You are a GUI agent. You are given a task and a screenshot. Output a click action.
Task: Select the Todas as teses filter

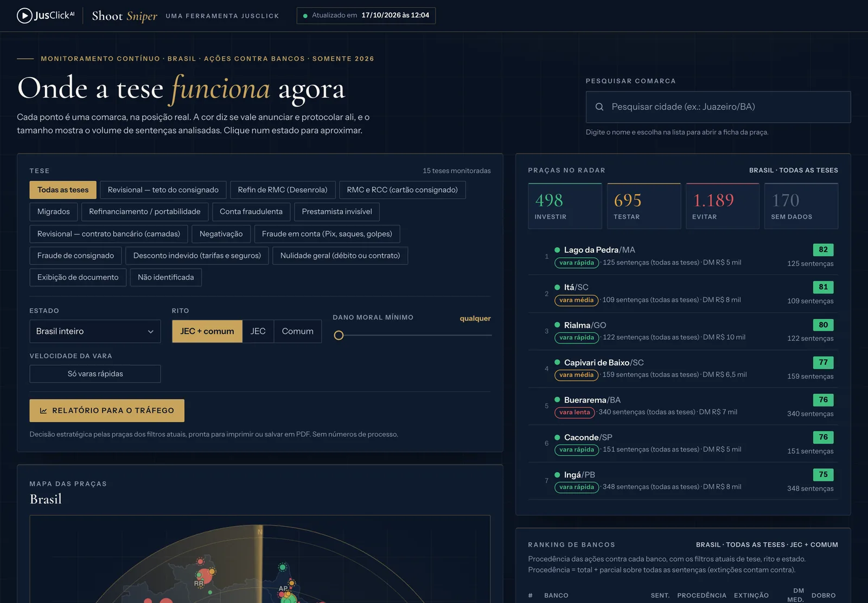[63, 190]
